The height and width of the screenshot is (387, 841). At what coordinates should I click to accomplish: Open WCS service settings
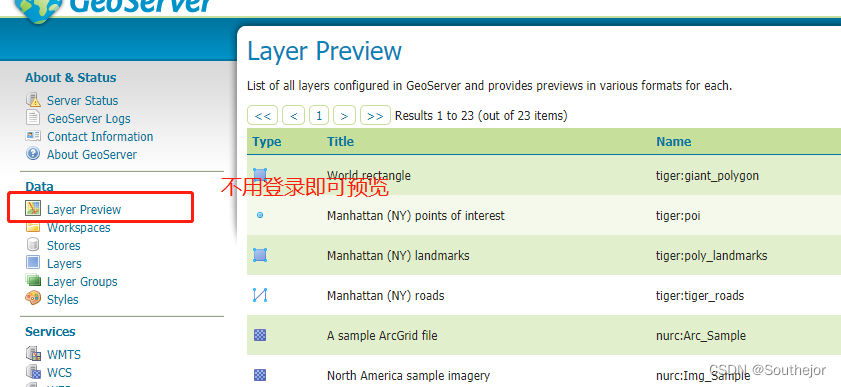[x=60, y=373]
